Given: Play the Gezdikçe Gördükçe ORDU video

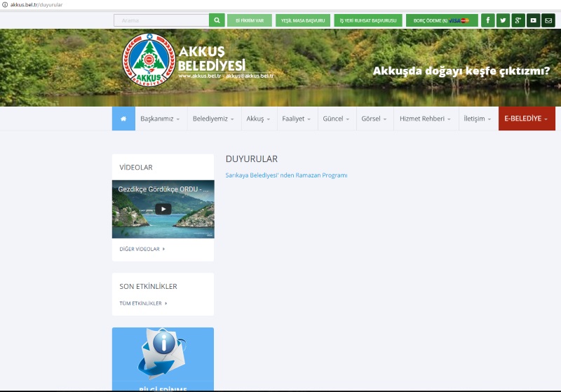Looking at the screenshot, I should tap(163, 209).
